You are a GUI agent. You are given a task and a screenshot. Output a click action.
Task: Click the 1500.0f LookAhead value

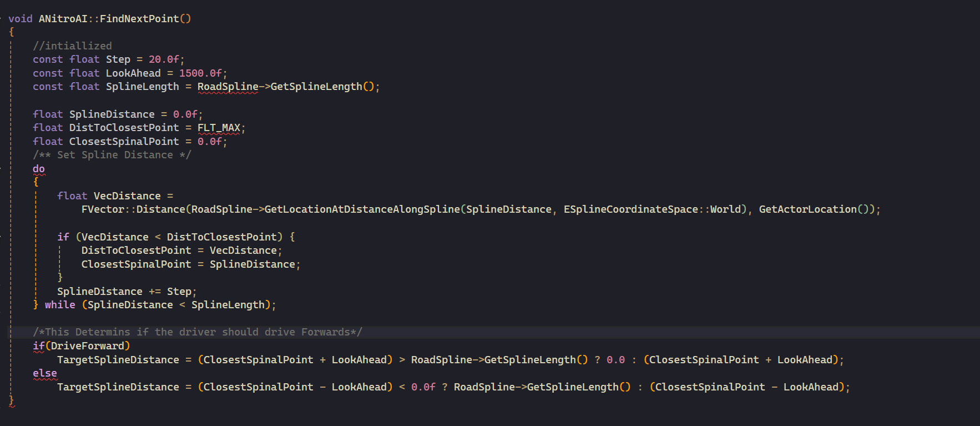tap(200, 73)
